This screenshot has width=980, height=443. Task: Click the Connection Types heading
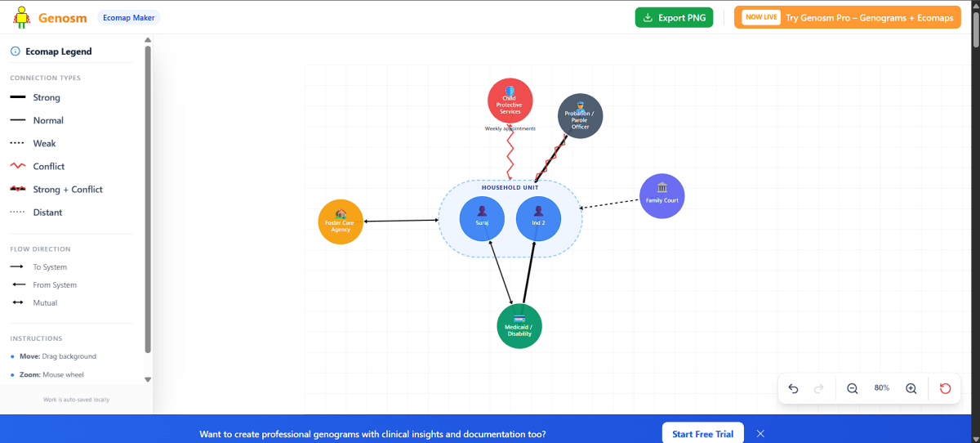point(45,78)
